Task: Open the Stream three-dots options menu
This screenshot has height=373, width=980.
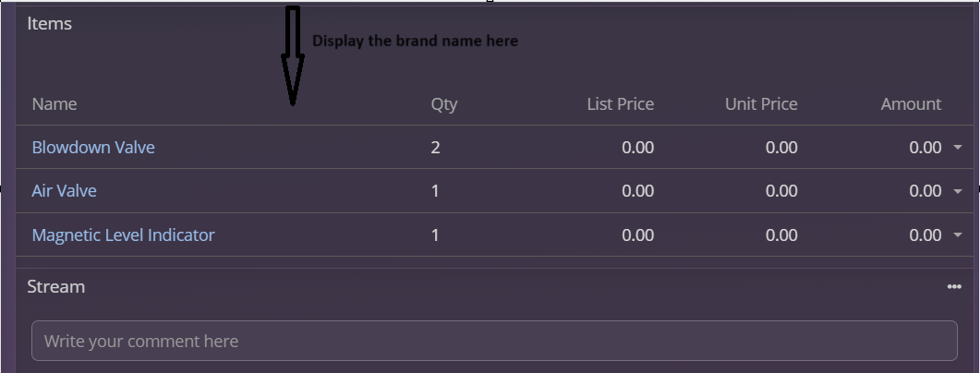Action: coord(953,287)
